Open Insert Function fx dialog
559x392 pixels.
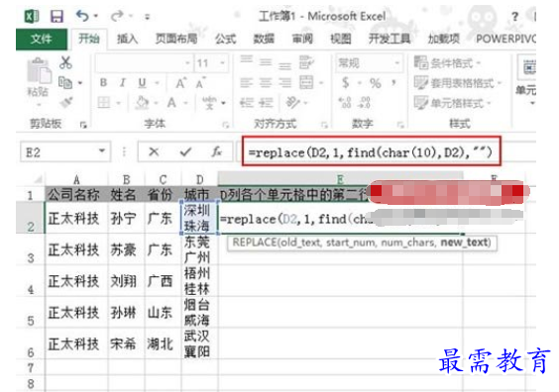tap(216, 152)
